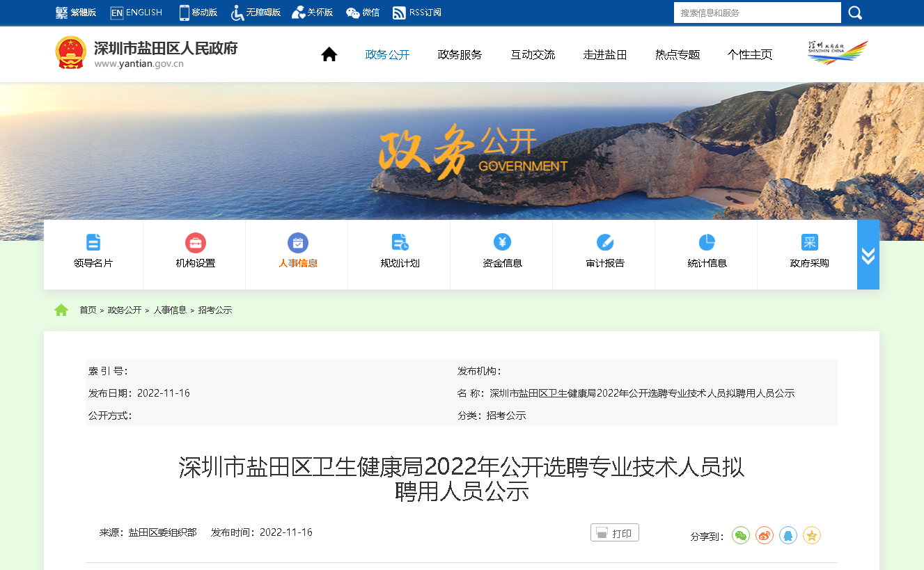Open 机构设置 briefcase icon
This screenshot has height=570, width=924.
tap(196, 243)
